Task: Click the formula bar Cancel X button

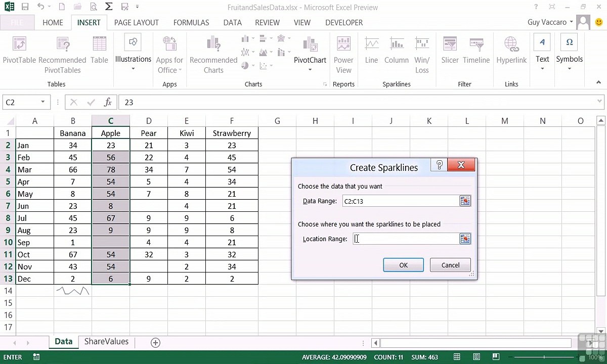Action: 74,102
